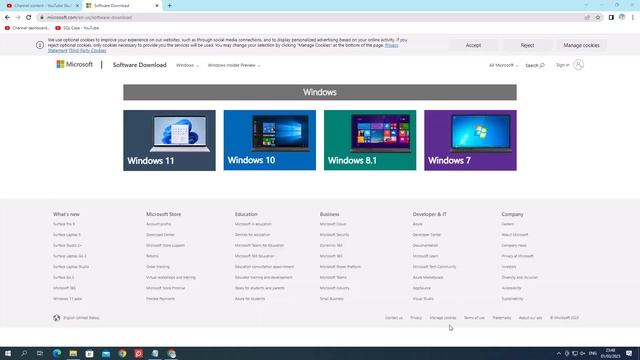Open Mail app from the taskbar
The image size is (640, 360).
pyautogui.click(x=106, y=353)
